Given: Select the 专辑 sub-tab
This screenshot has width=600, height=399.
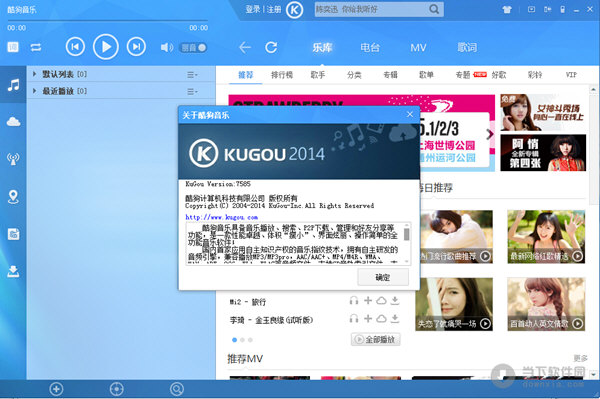Looking at the screenshot, I should pos(390,75).
